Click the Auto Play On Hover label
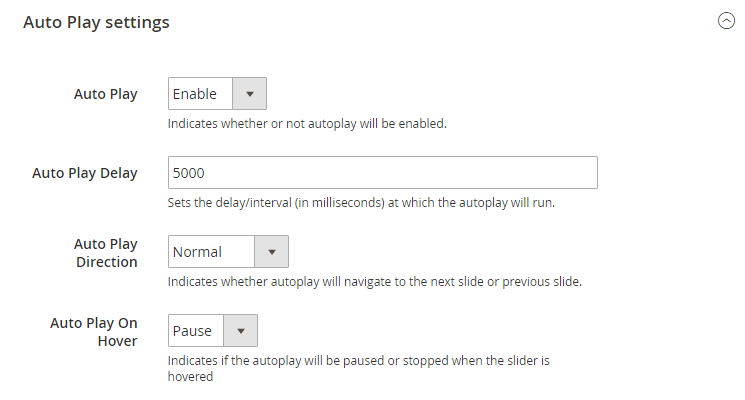Screen dimensions: 745x400 94,332
